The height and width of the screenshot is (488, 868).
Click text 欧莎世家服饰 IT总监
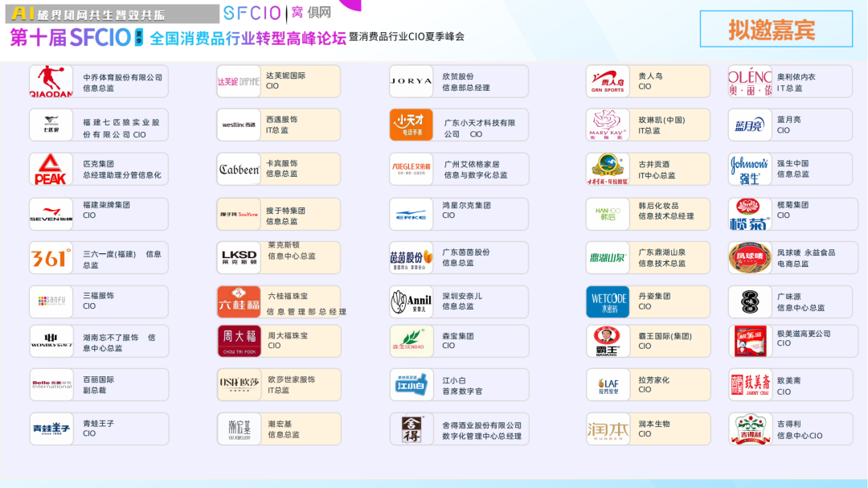point(291,385)
